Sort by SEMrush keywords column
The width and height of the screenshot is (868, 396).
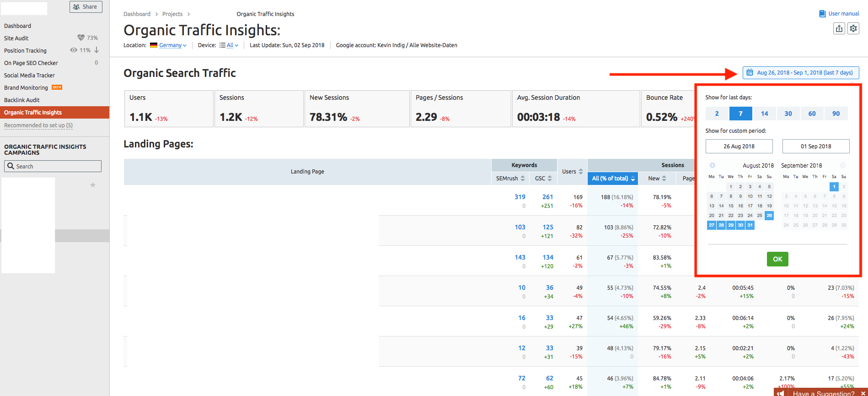coord(510,179)
